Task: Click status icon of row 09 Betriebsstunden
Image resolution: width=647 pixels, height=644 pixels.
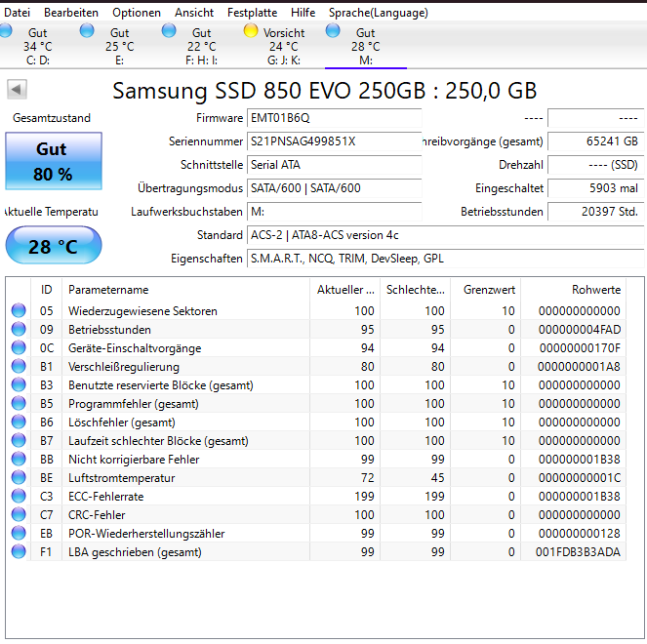Action: [x=19, y=329]
